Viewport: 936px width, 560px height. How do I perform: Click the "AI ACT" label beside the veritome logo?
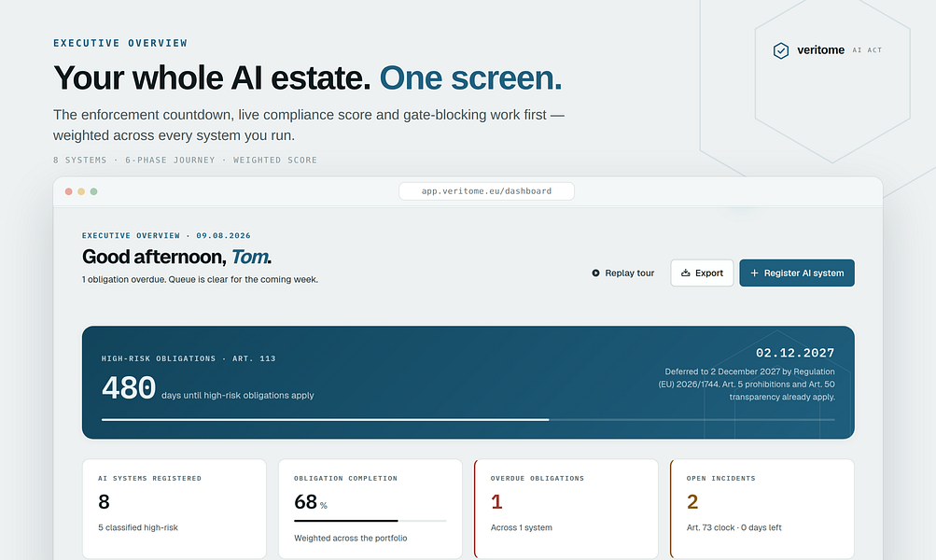(867, 50)
